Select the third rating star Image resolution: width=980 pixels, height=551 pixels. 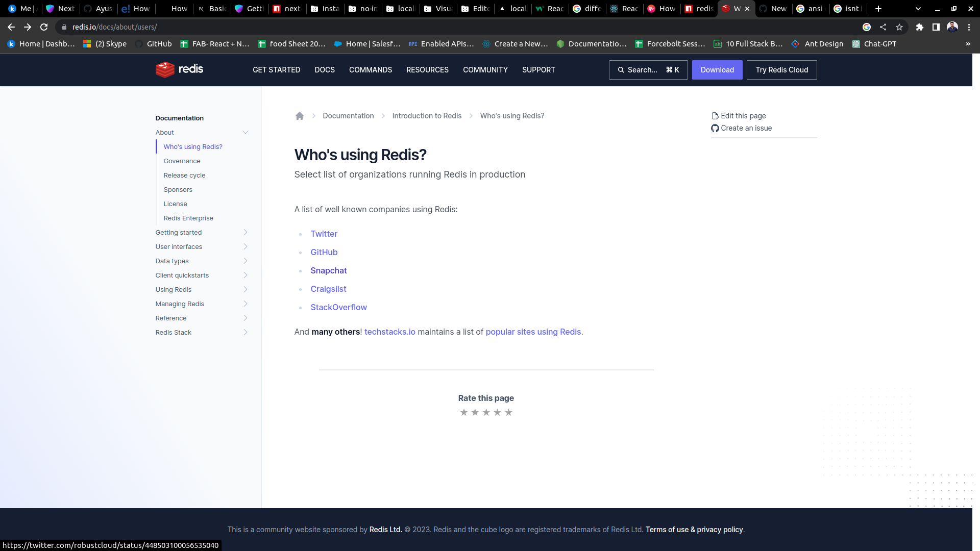click(x=486, y=412)
